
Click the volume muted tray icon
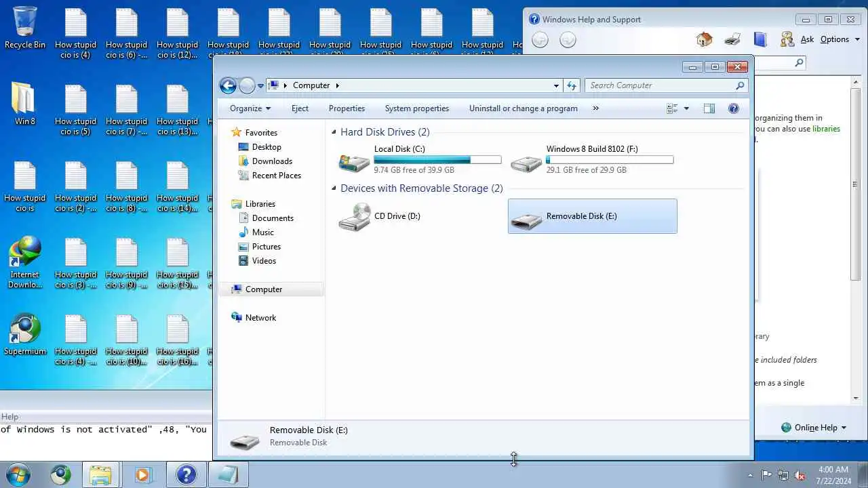pos(800,475)
